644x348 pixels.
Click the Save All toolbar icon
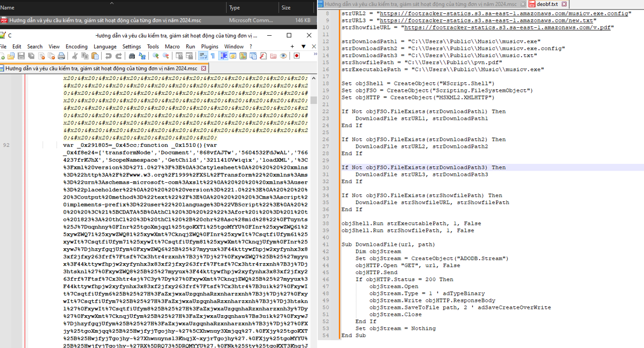coord(31,56)
